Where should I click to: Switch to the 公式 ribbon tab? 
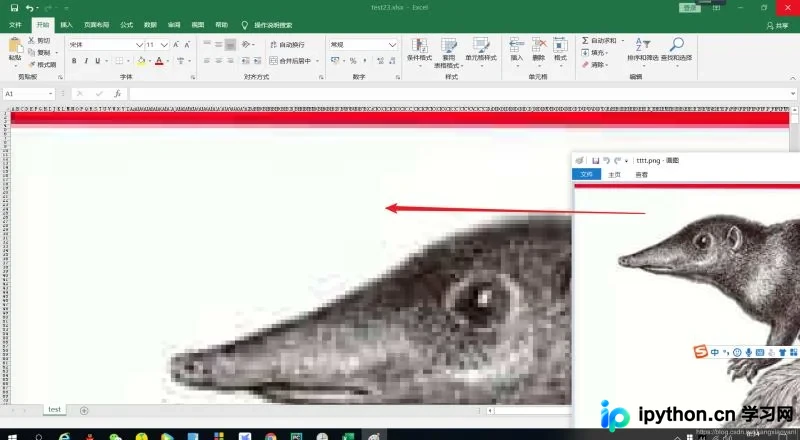point(127,25)
